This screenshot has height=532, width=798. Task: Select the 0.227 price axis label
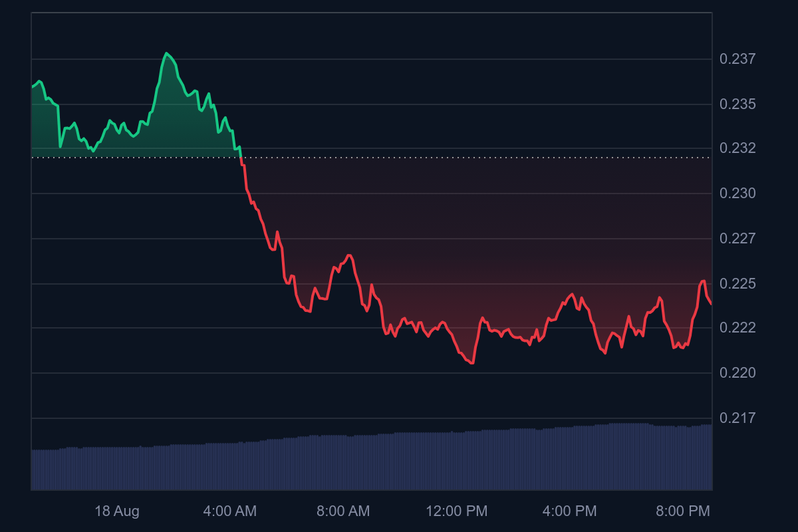point(737,238)
